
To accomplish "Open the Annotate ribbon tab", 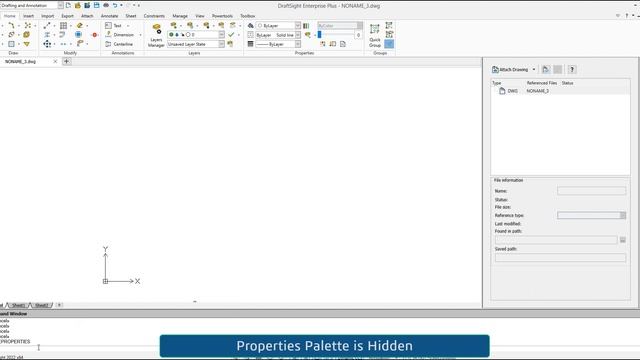I will click(109, 16).
